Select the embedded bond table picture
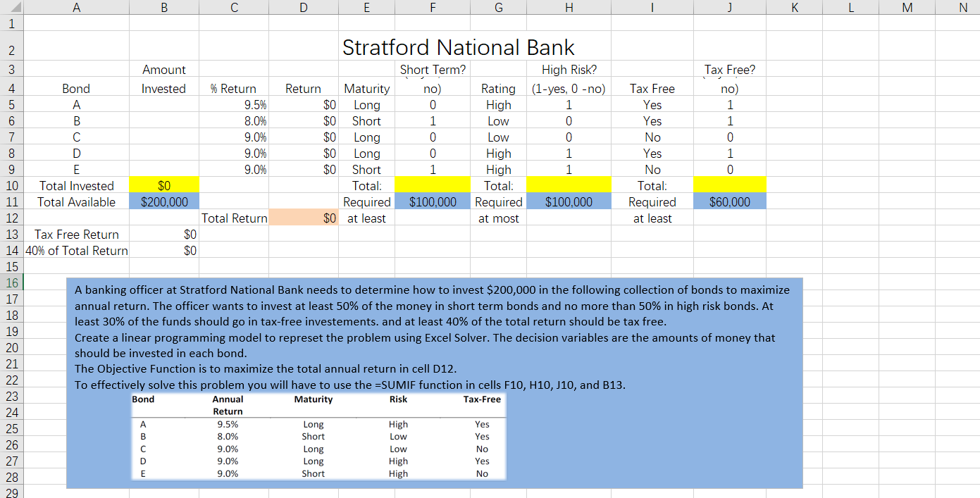Image resolution: width=980 pixels, height=498 pixels. [x=318, y=436]
